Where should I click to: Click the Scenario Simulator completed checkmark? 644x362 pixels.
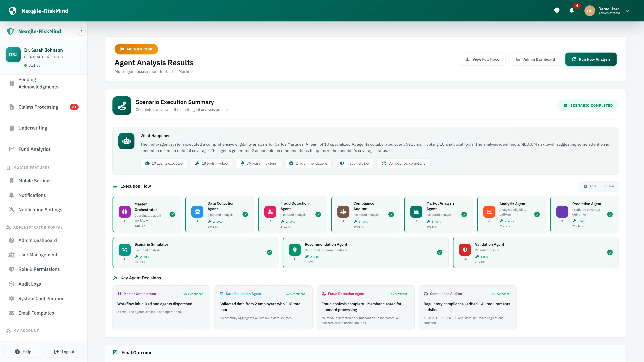click(x=269, y=252)
